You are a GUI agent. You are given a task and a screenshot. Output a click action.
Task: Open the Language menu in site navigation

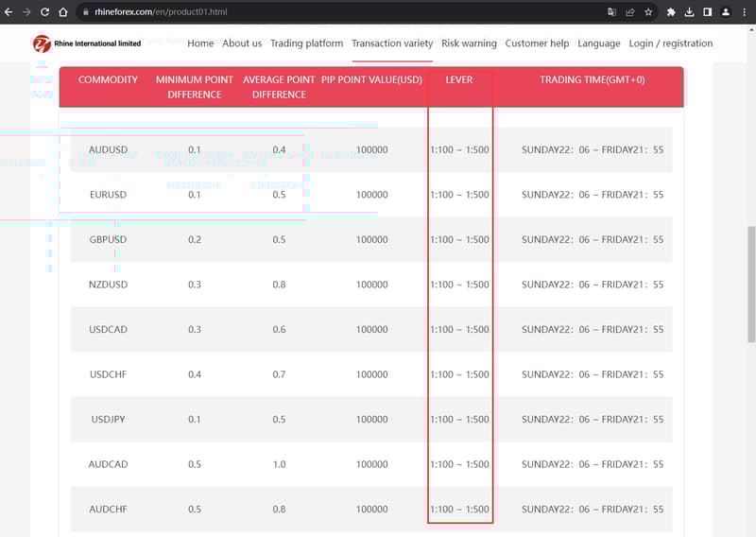point(598,43)
